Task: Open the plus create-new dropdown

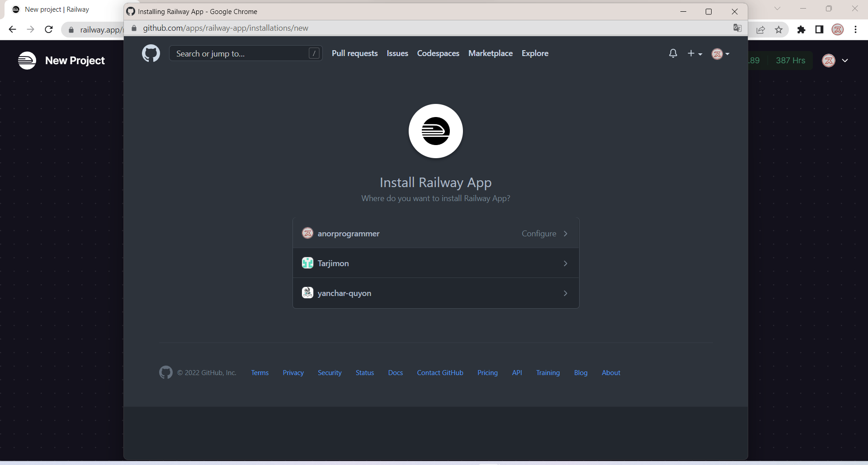Action: coord(695,53)
